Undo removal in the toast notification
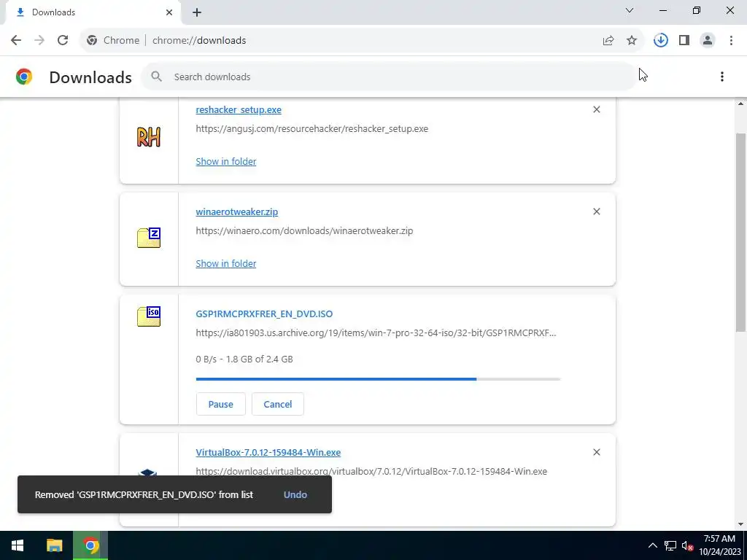Screen dimensions: 747x560 click(x=295, y=494)
